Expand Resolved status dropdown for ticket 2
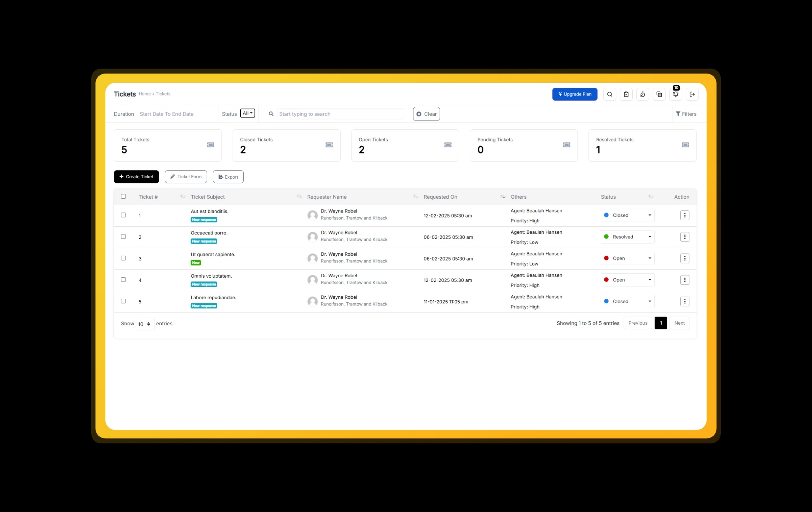This screenshot has width=812, height=512. pyautogui.click(x=627, y=237)
